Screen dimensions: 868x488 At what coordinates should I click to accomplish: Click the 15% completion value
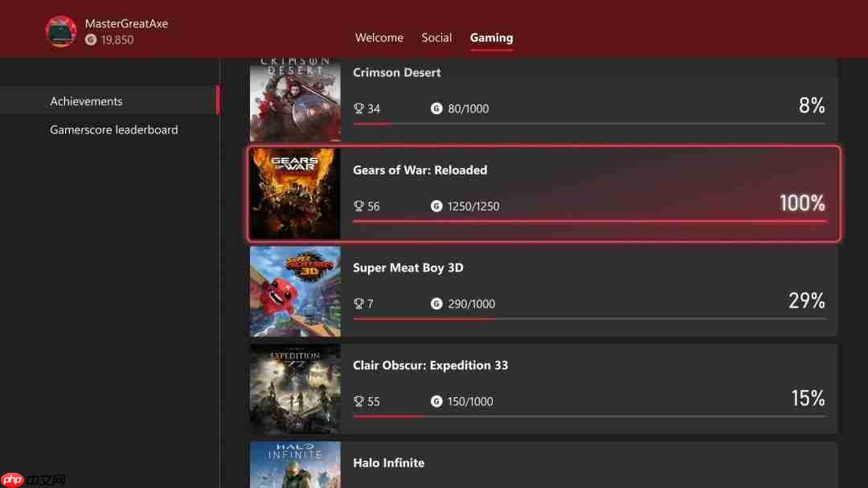click(809, 398)
